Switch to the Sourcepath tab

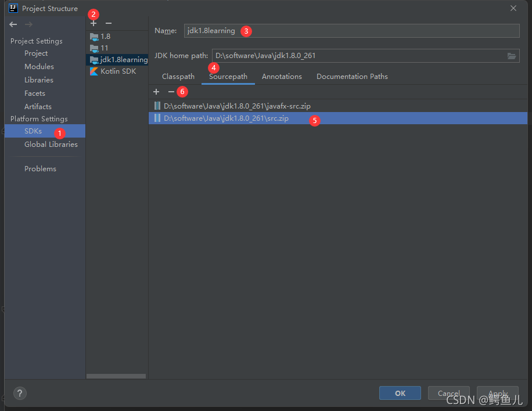(x=228, y=77)
